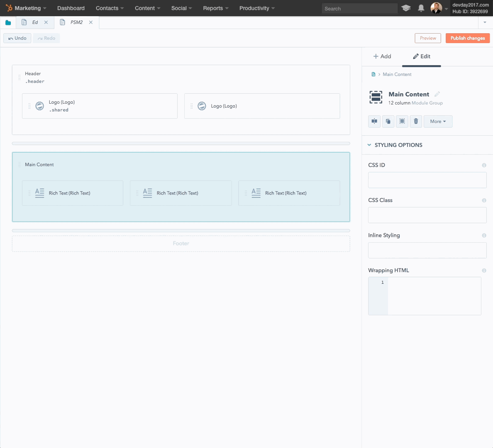Click the clone (copy) module icon
Screen dimensions: 493x448
tap(388, 122)
